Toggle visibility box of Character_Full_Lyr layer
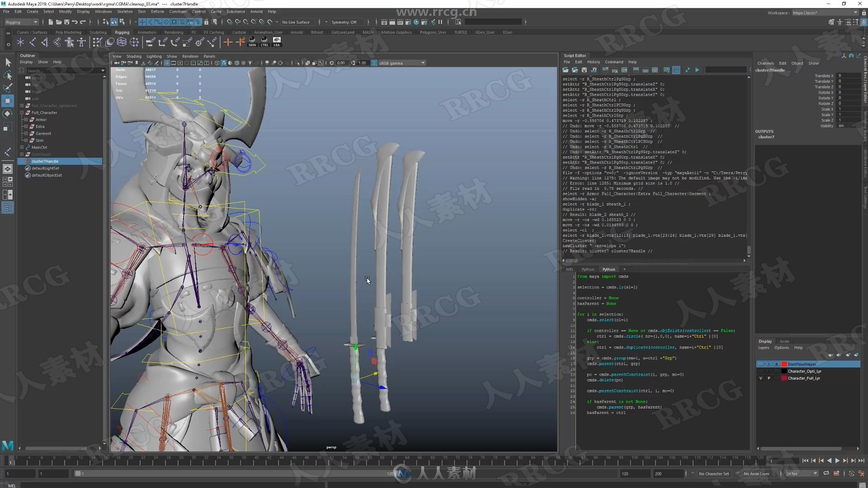 click(761, 378)
